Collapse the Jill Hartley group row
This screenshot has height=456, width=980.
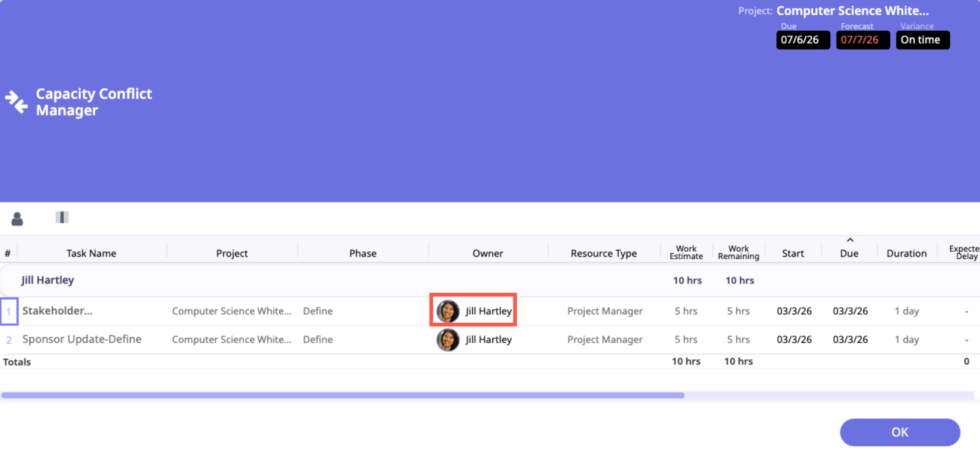coord(48,280)
